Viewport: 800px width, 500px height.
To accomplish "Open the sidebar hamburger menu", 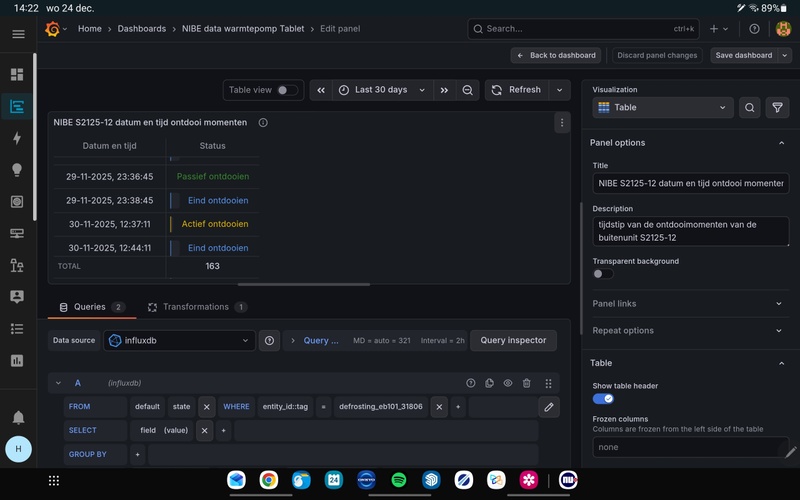I will coord(18,34).
